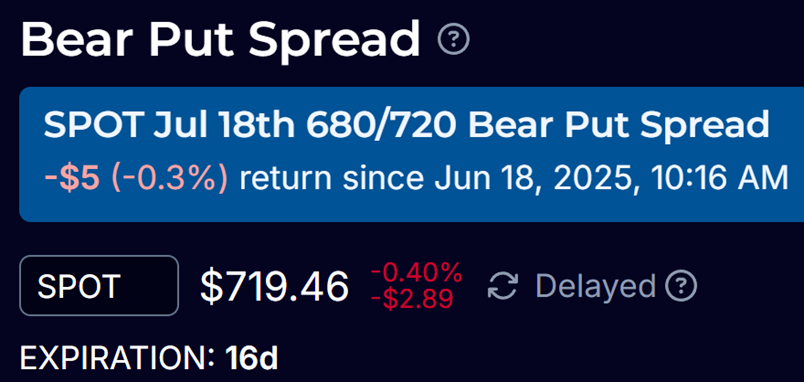Click the SPOT Jul 18th banner title

point(407,126)
